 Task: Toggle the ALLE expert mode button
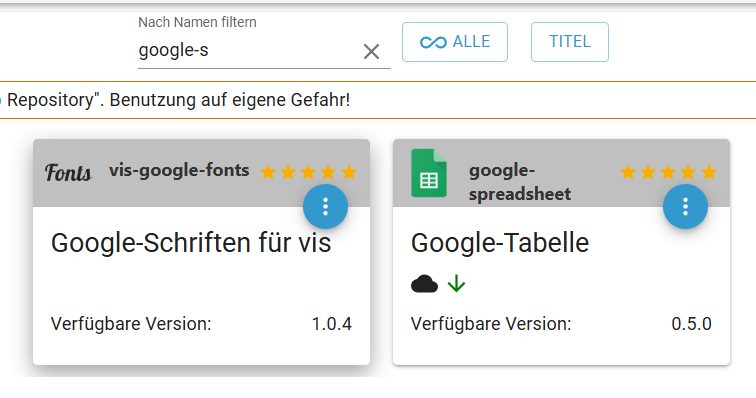[455, 42]
